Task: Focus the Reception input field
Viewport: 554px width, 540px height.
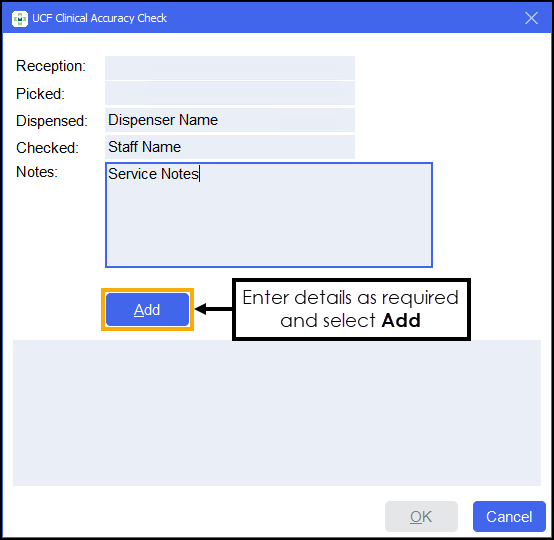Action: click(230, 68)
